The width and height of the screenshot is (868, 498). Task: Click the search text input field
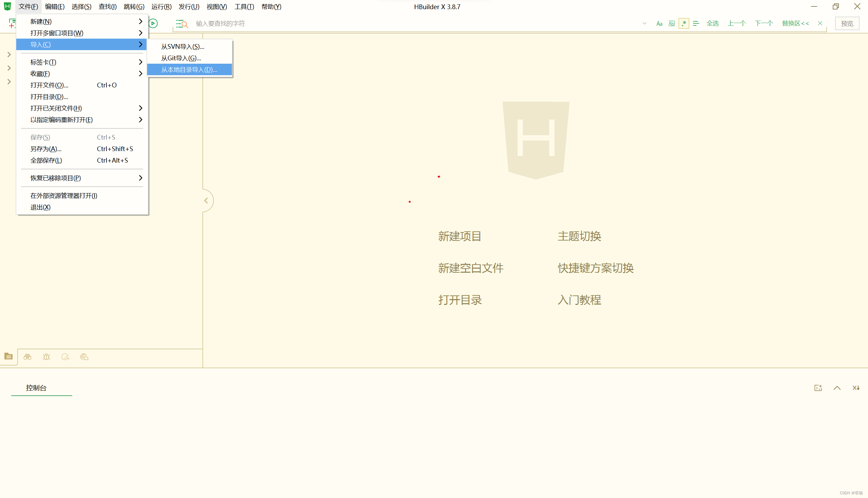point(416,24)
